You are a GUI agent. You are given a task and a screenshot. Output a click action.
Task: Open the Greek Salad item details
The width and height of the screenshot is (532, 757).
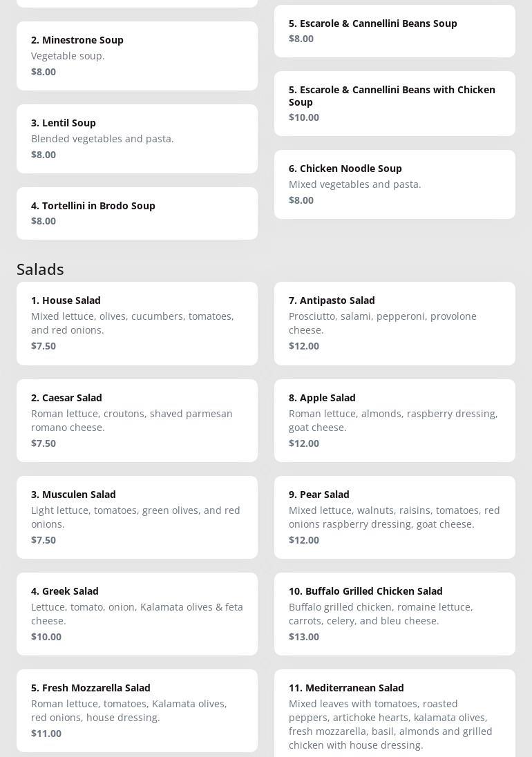(x=137, y=613)
